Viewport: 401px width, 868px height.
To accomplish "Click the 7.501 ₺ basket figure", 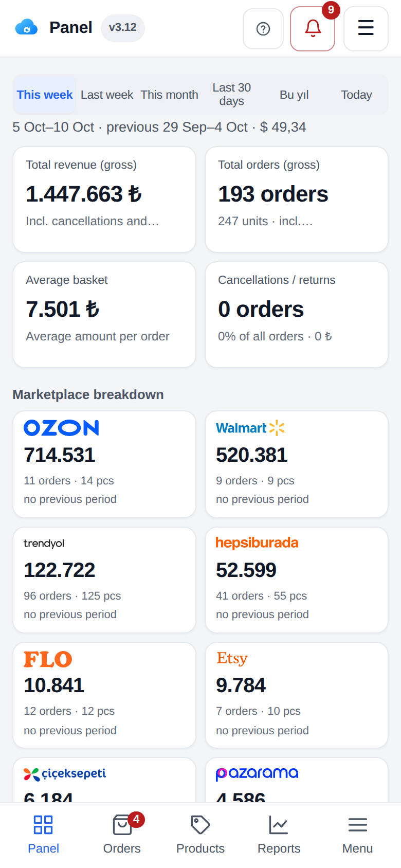I will tap(62, 310).
